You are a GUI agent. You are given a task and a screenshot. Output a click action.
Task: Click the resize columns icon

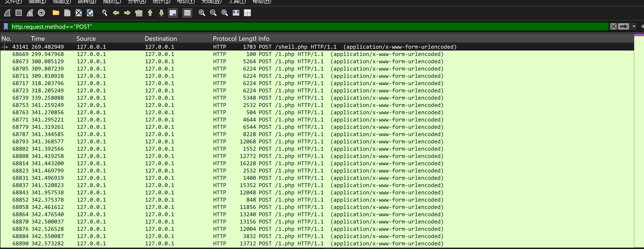[236, 13]
